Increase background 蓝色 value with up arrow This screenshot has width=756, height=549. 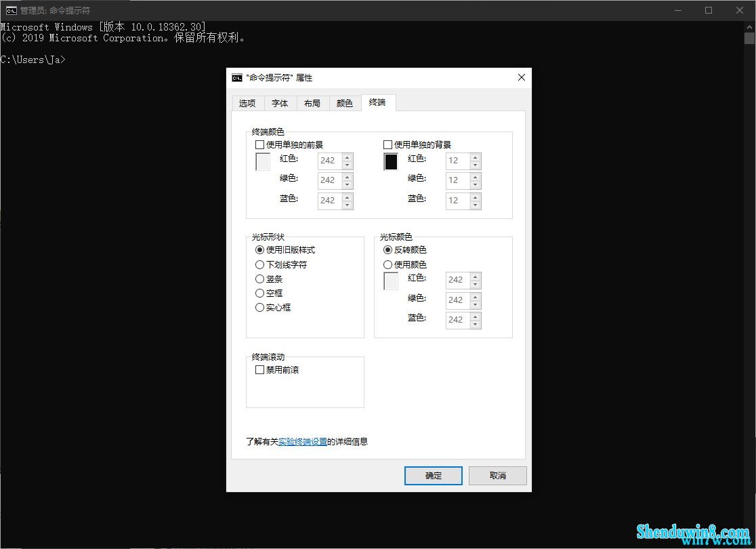476,197
